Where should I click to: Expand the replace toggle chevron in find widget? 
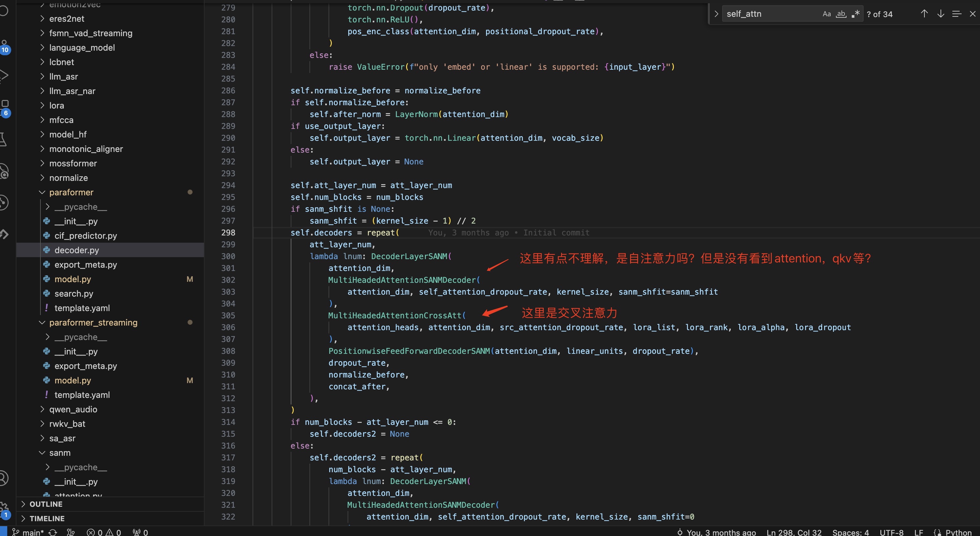point(716,14)
